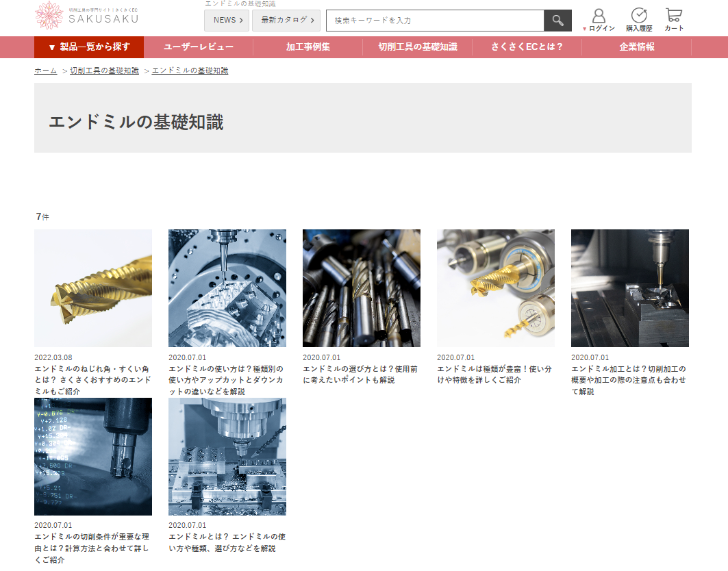Click the SAKUSAKU site logo
Screen dimensions: 728x571
tap(87, 16)
